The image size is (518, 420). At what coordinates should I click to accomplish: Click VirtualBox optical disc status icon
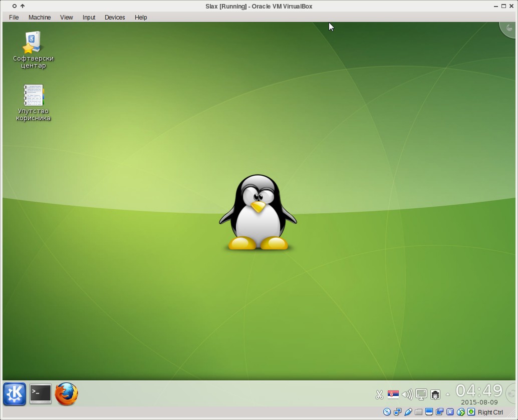point(387,412)
